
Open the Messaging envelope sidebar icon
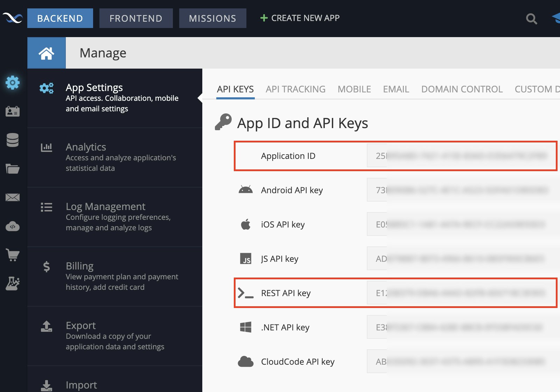13,197
